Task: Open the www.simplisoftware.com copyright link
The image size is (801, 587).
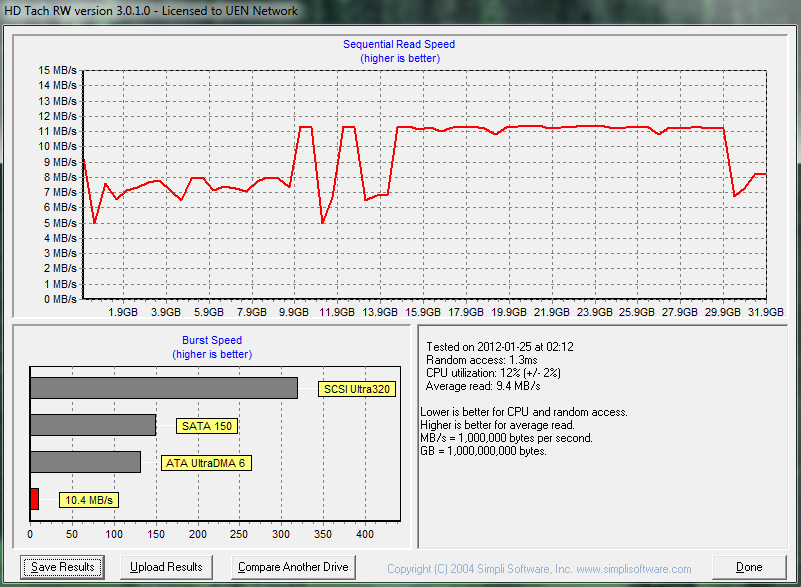Action: coord(633,569)
